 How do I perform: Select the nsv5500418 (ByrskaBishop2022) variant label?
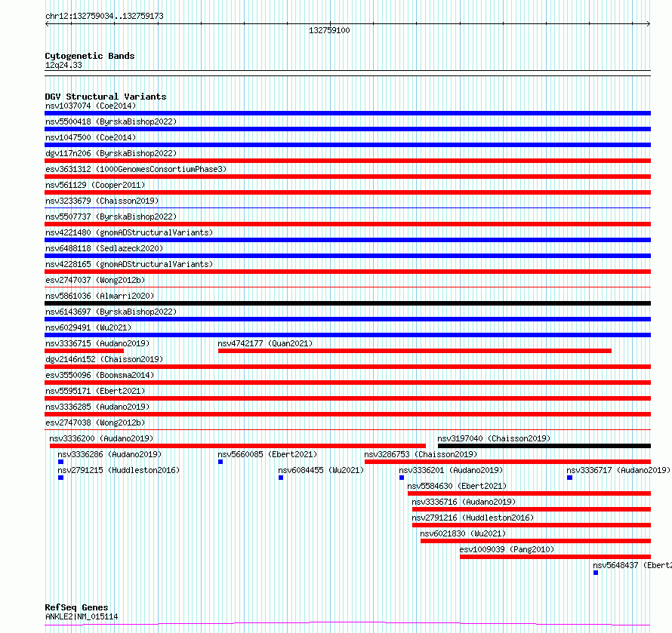tap(111, 121)
